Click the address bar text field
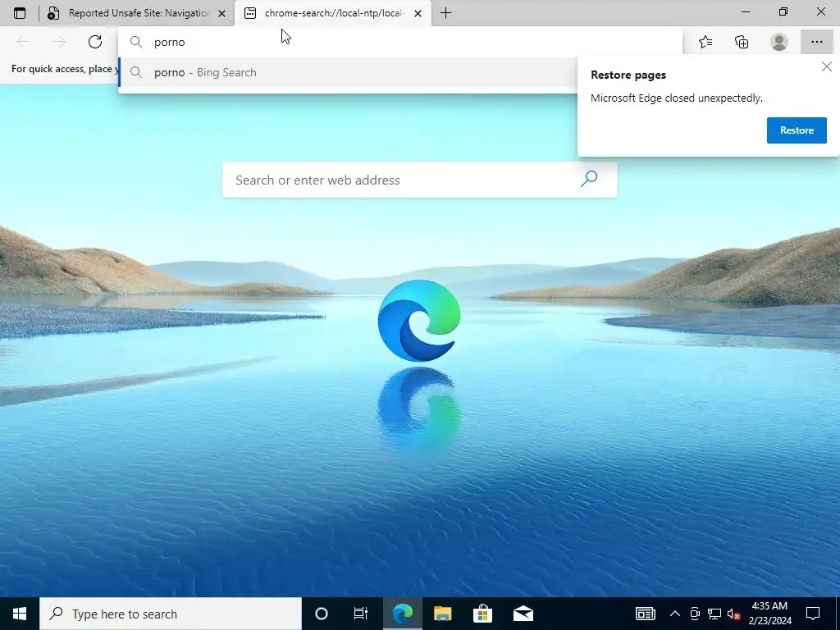Screen dimensions: 840x630 click(400, 42)
